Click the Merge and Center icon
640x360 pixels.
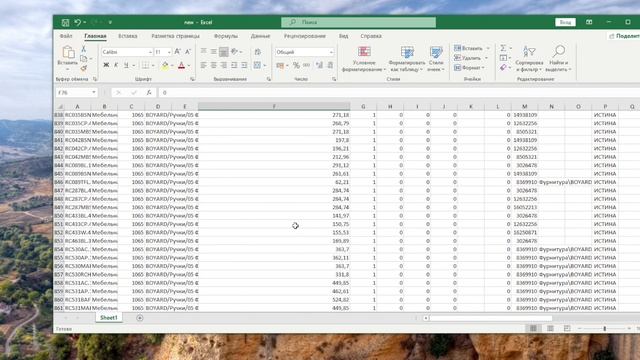(x=257, y=65)
